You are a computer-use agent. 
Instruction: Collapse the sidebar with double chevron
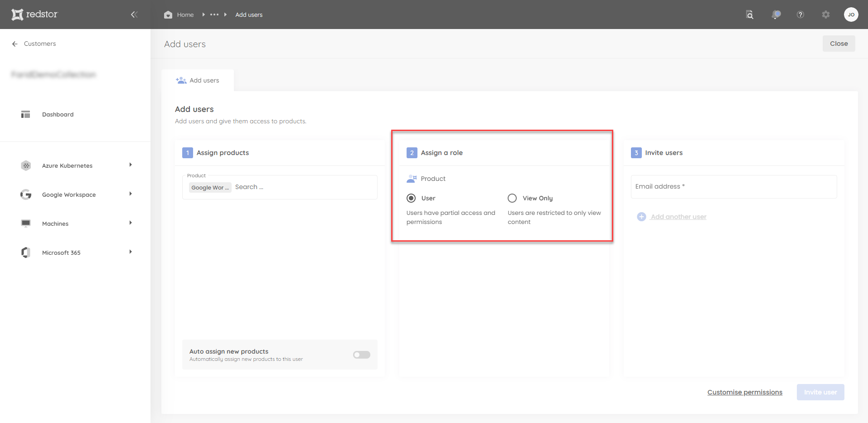(x=134, y=15)
